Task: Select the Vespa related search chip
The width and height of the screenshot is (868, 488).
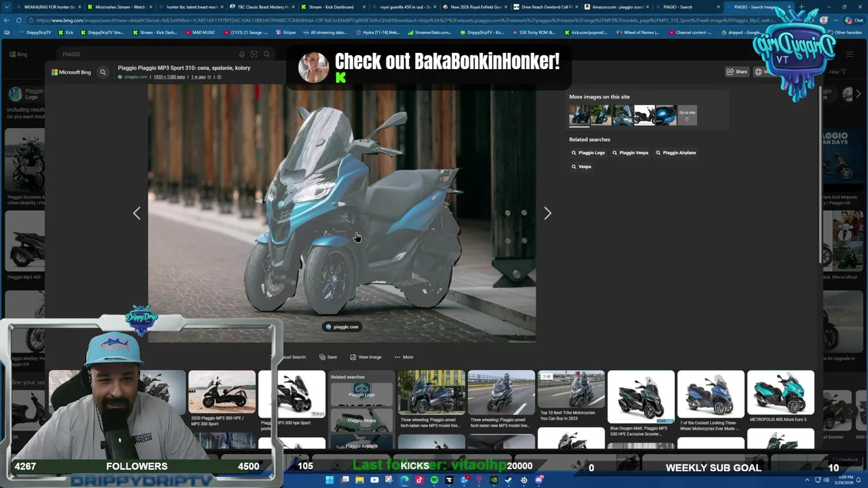Action: pos(581,167)
